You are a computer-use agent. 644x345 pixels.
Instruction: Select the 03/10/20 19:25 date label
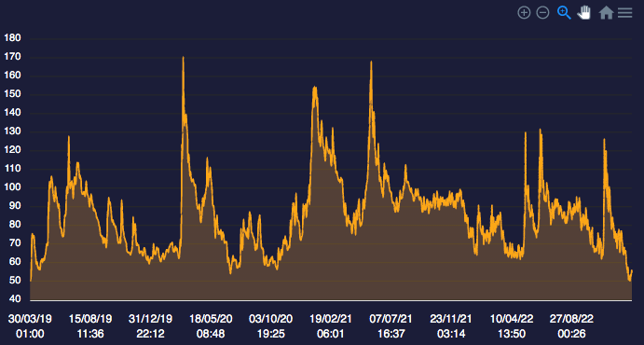pos(270,326)
